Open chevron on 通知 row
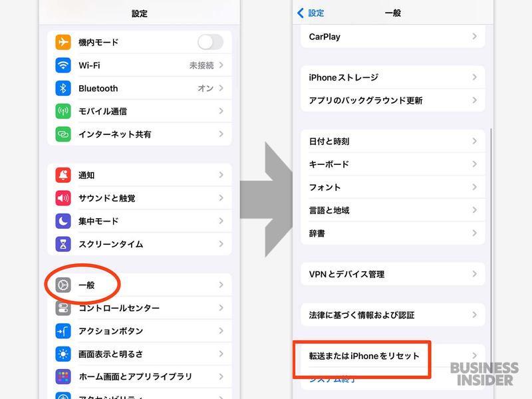 (221, 175)
